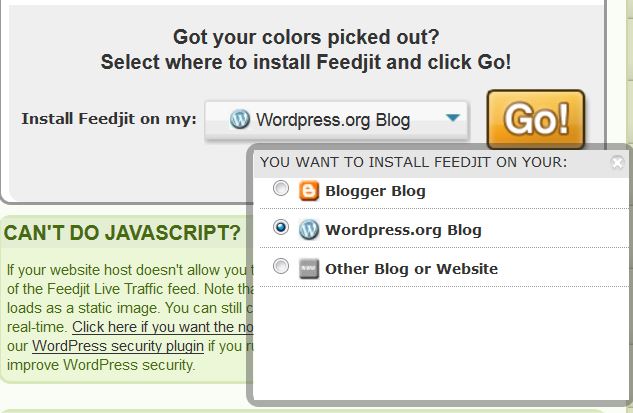Click the WordPress logo inside the dropdown box
The height and width of the screenshot is (413, 633).
(x=240, y=119)
